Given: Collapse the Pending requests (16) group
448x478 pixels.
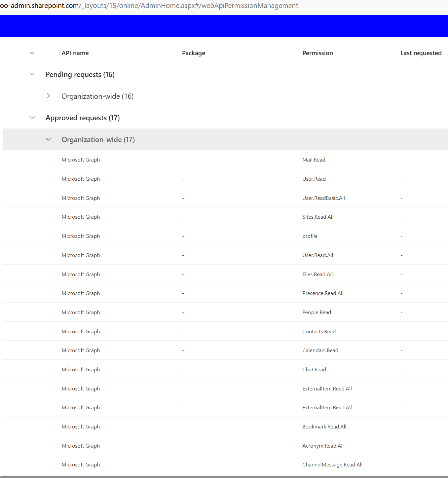Looking at the screenshot, I should [32, 74].
